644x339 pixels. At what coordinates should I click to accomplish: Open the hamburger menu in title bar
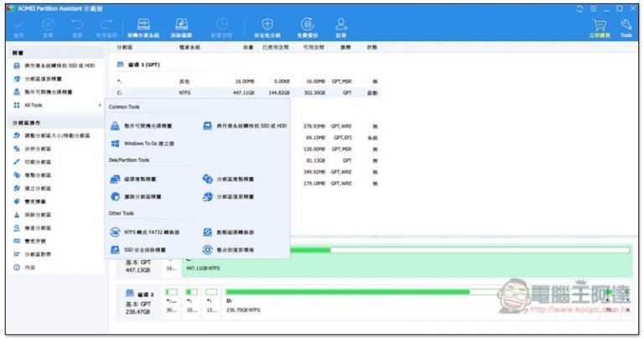coord(591,8)
